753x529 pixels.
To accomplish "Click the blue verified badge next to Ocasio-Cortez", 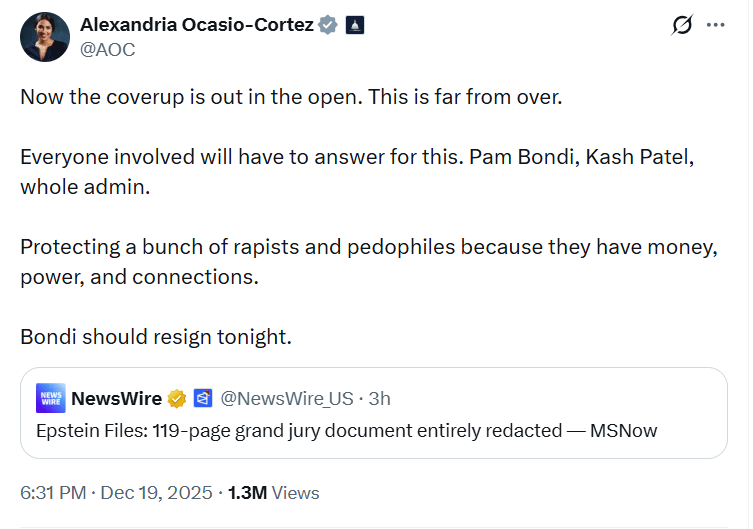I will coord(328,25).
